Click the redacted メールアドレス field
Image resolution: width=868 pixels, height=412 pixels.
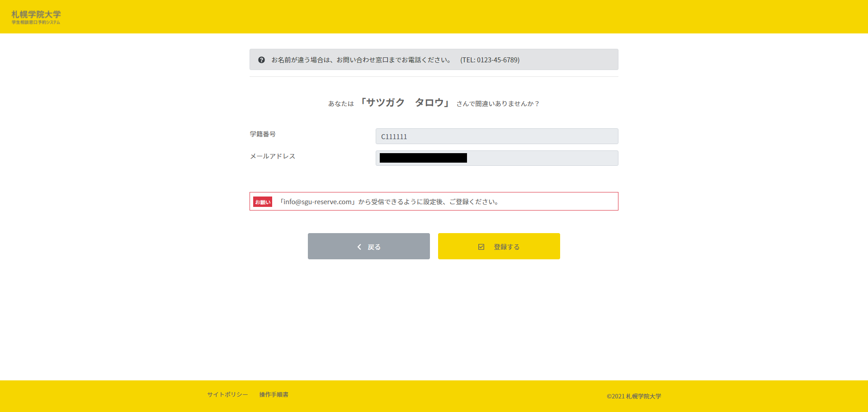496,158
